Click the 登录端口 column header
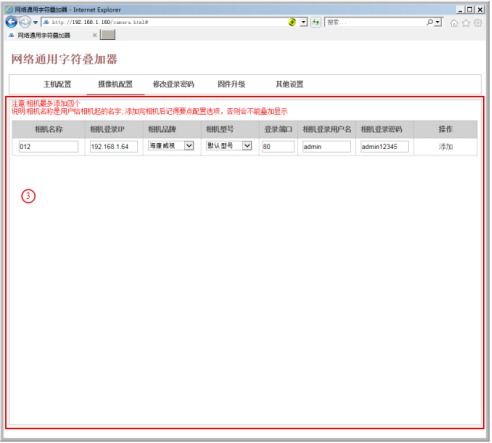The width and height of the screenshot is (492, 443). tap(278, 129)
